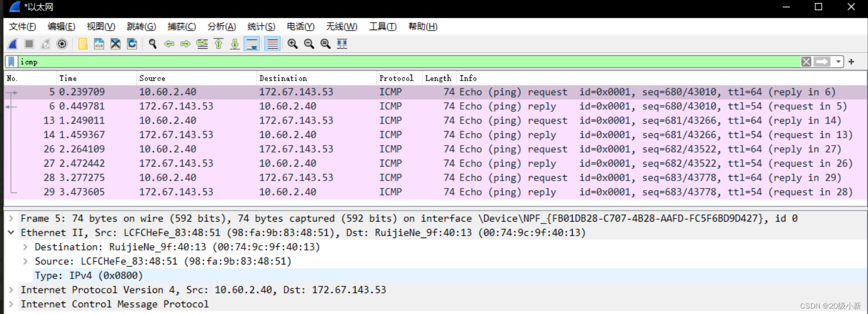Clear the icmp display filter
Viewport: 868px width, 314px height.
coord(806,61)
